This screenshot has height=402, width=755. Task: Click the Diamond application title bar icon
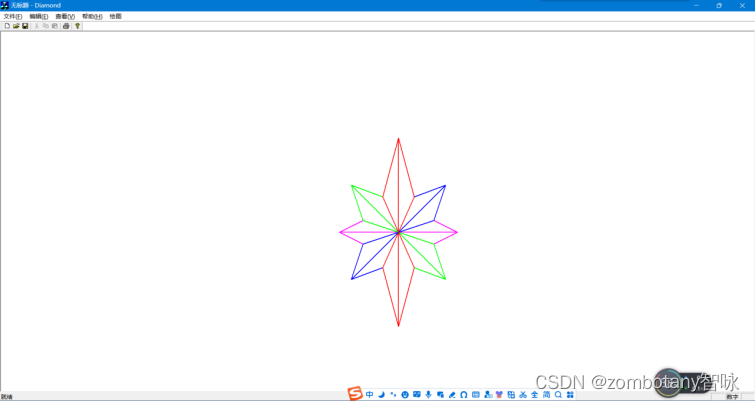(5, 5)
